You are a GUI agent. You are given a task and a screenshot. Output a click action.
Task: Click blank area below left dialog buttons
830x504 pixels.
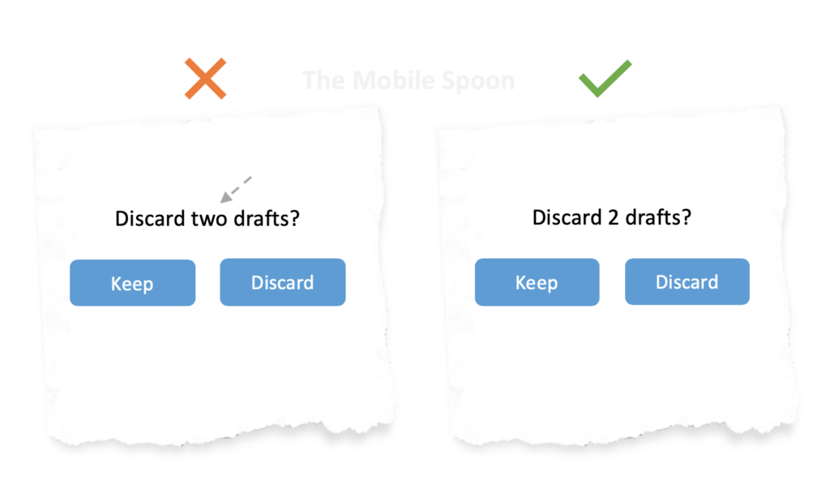207,365
